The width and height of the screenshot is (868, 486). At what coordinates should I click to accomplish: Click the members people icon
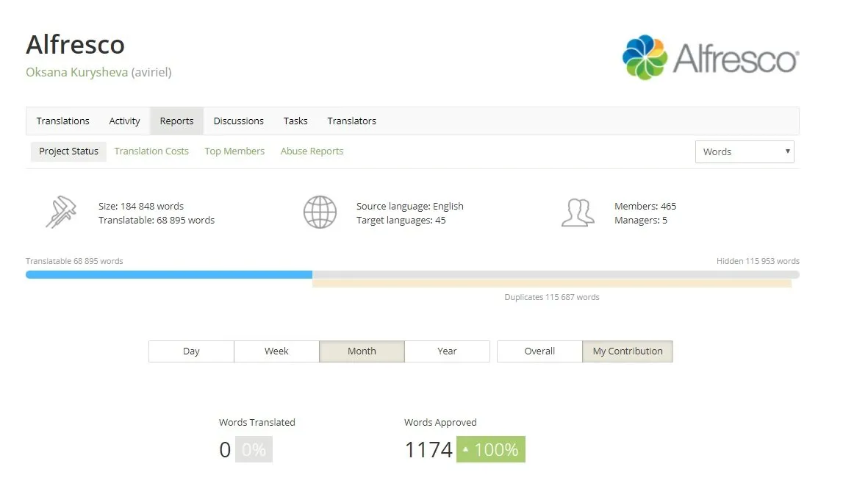tap(578, 213)
